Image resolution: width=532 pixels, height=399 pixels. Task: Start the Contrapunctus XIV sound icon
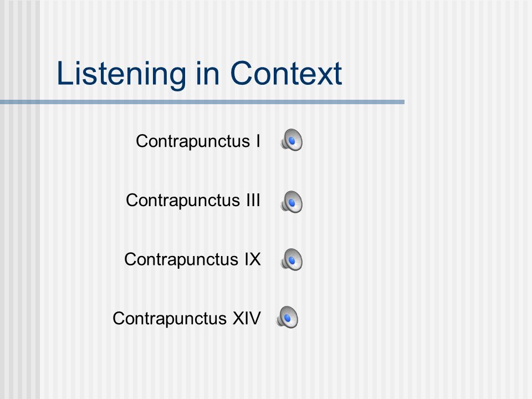pyautogui.click(x=287, y=317)
